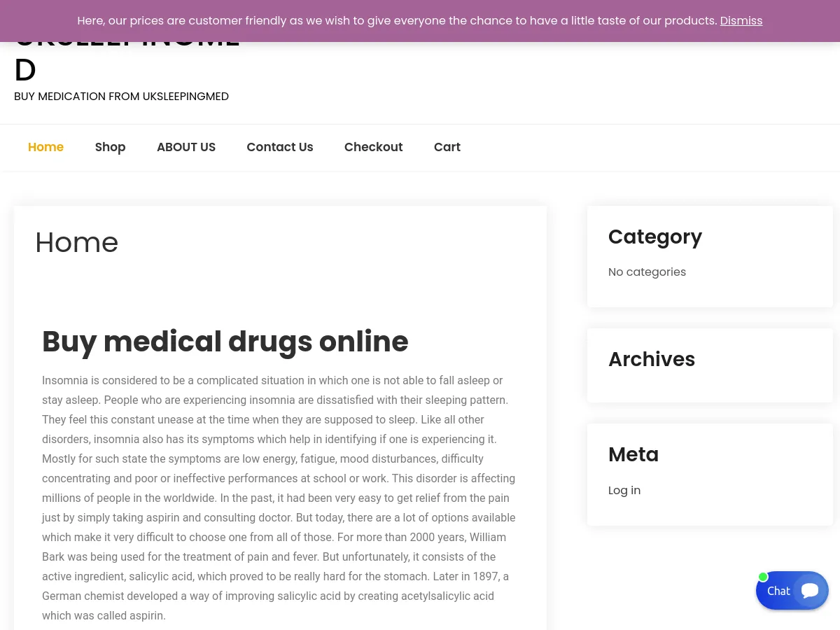Click the 'Buy medical drugs online' heading
This screenshot has width=840, height=630.
pyautogui.click(x=225, y=342)
